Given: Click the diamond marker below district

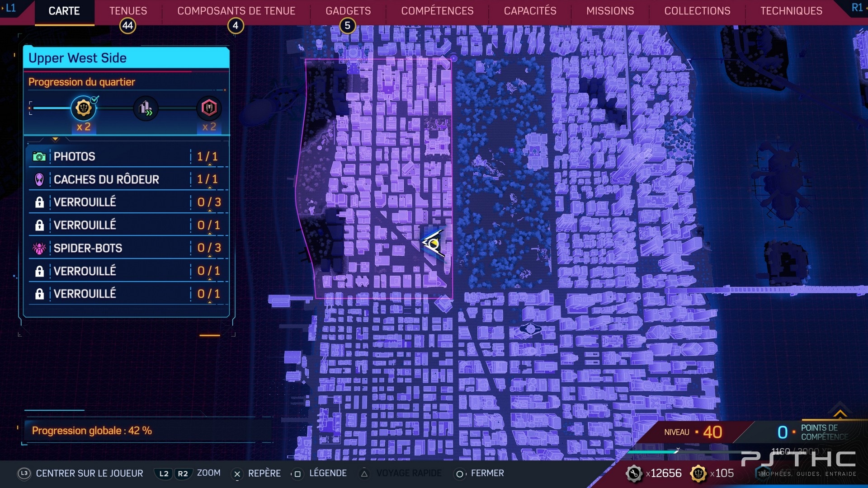Looking at the screenshot, I should click(444, 304).
